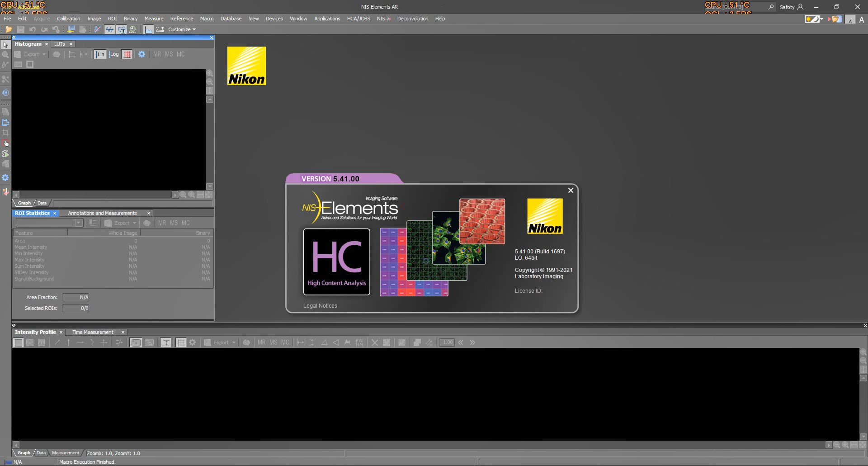Image resolution: width=868 pixels, height=466 pixels.
Task: Select the pointer tool in left sidebar
Action: coord(5,45)
